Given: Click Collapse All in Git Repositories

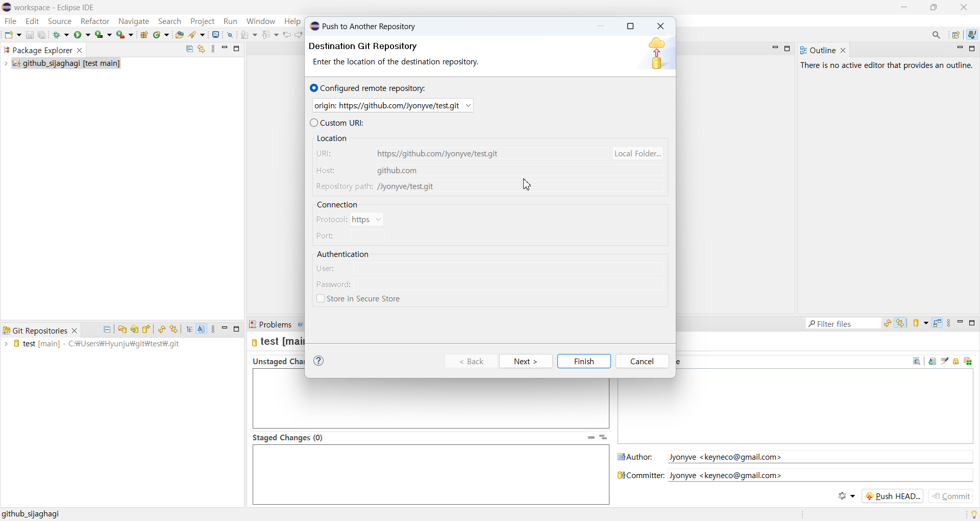Looking at the screenshot, I should tap(107, 329).
